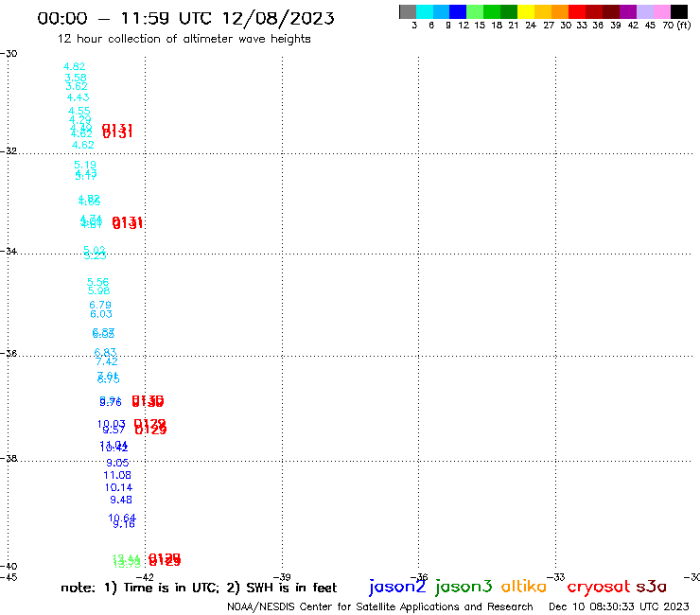Viewport: 700px width, 615px height.
Task: Click the 7.42 wave height reading
Action: [x=107, y=361]
